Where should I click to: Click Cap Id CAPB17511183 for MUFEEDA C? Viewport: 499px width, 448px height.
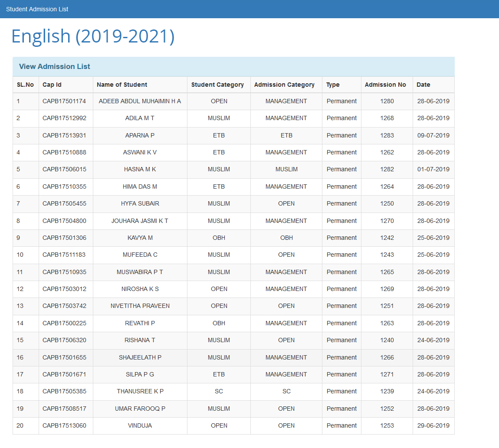pos(64,255)
